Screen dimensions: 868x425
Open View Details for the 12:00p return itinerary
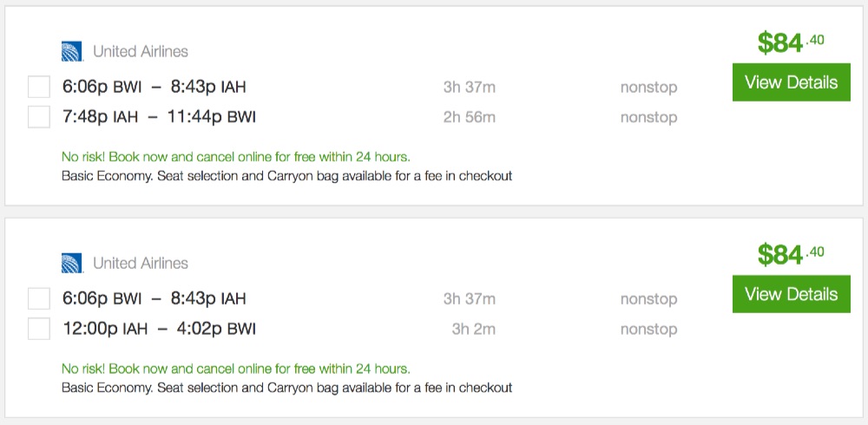[791, 294]
